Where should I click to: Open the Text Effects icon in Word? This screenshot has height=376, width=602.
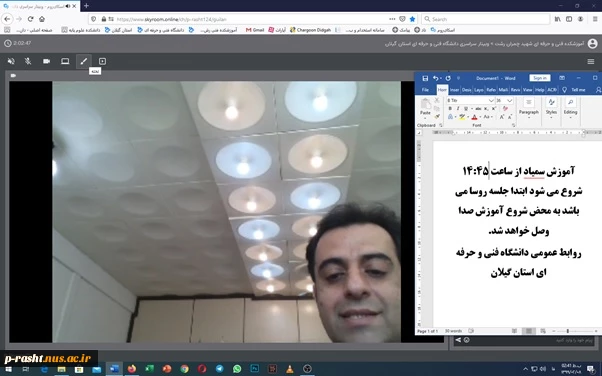coord(450,117)
